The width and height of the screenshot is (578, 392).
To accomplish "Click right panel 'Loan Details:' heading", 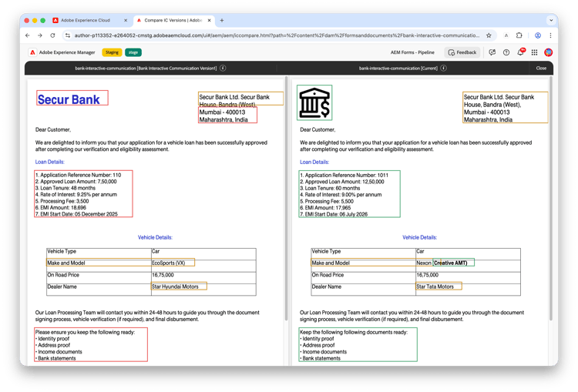I will (314, 162).
